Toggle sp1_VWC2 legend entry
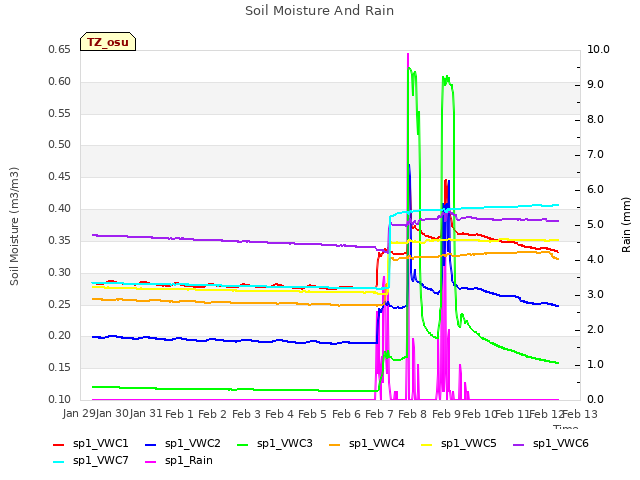This screenshot has height=480, width=640. point(182,443)
